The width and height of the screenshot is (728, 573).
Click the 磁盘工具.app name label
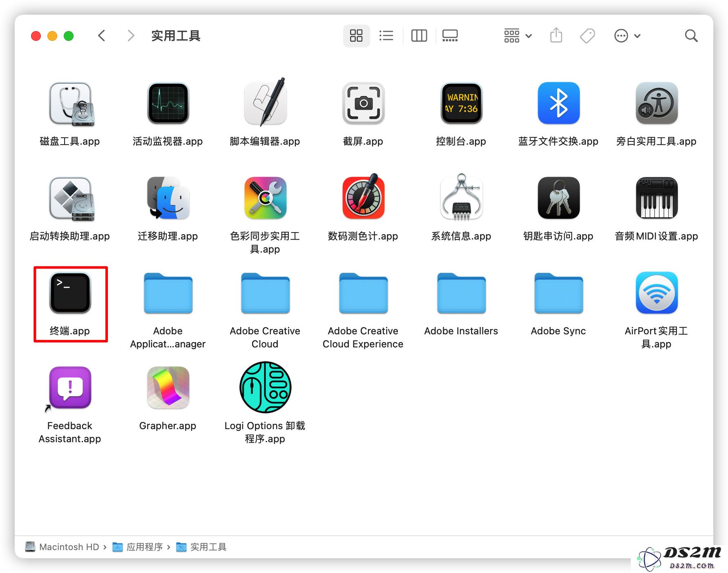click(x=70, y=141)
